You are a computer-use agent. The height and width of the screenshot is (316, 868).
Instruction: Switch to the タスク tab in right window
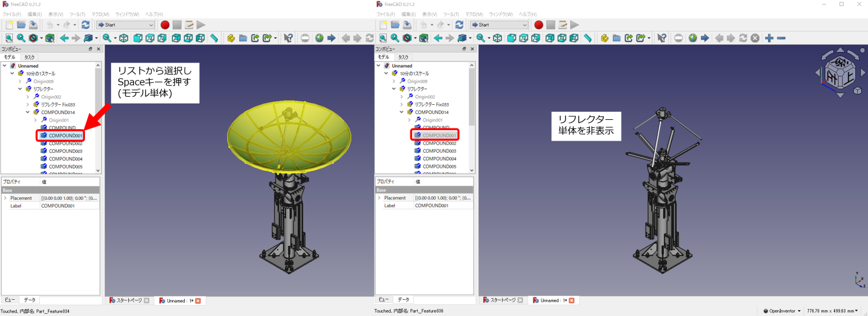pyautogui.click(x=403, y=57)
